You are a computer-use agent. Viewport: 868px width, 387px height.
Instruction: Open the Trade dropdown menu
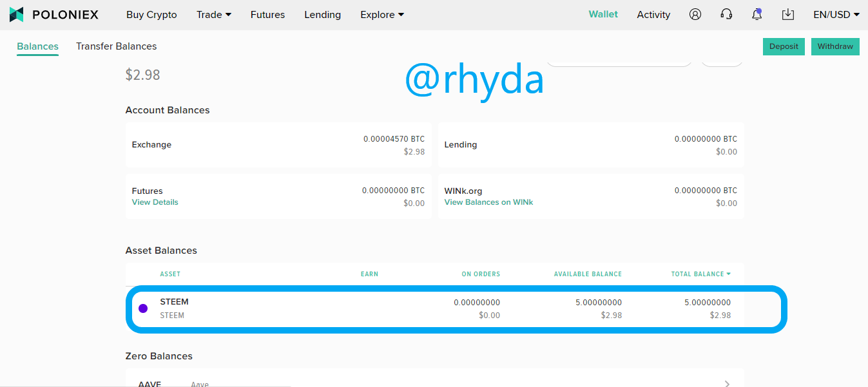pos(214,14)
